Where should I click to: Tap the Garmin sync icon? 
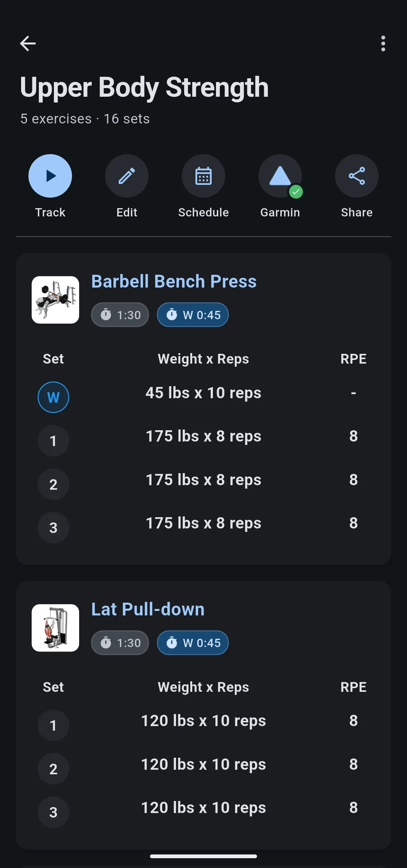coord(280,176)
